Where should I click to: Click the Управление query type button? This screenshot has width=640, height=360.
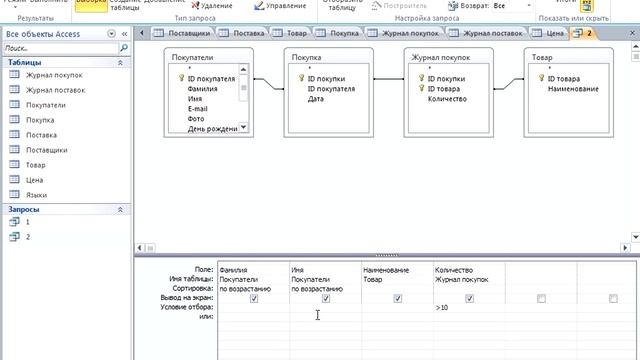pos(280,6)
